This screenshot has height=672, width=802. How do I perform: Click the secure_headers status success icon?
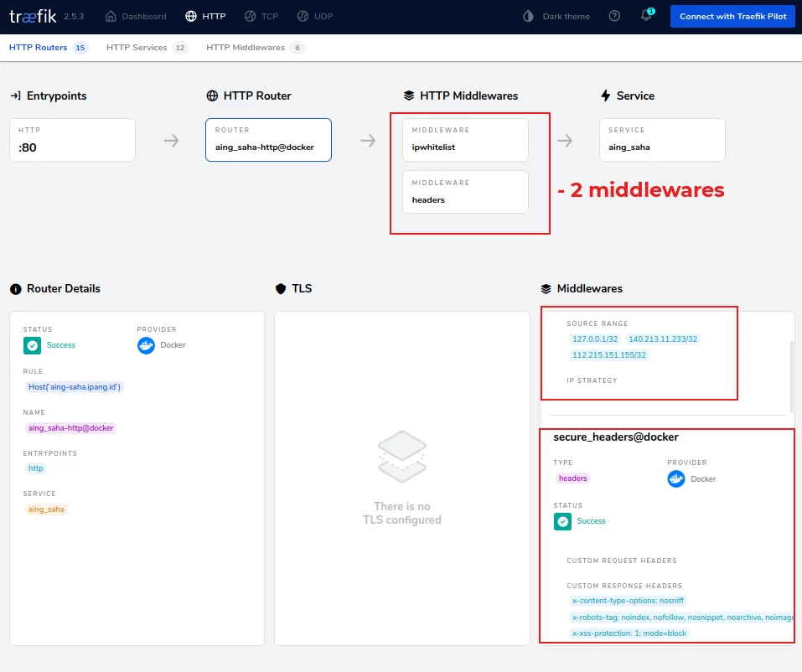[562, 522]
